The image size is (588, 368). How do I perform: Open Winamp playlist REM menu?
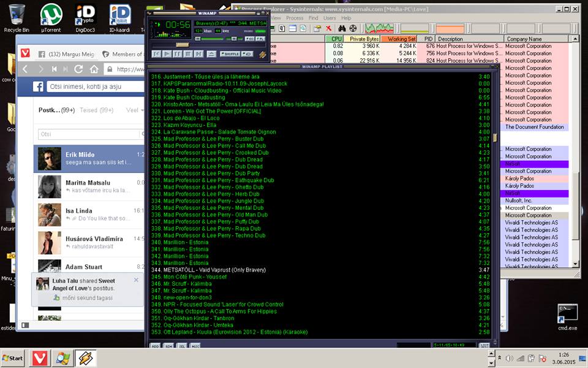(x=168, y=345)
